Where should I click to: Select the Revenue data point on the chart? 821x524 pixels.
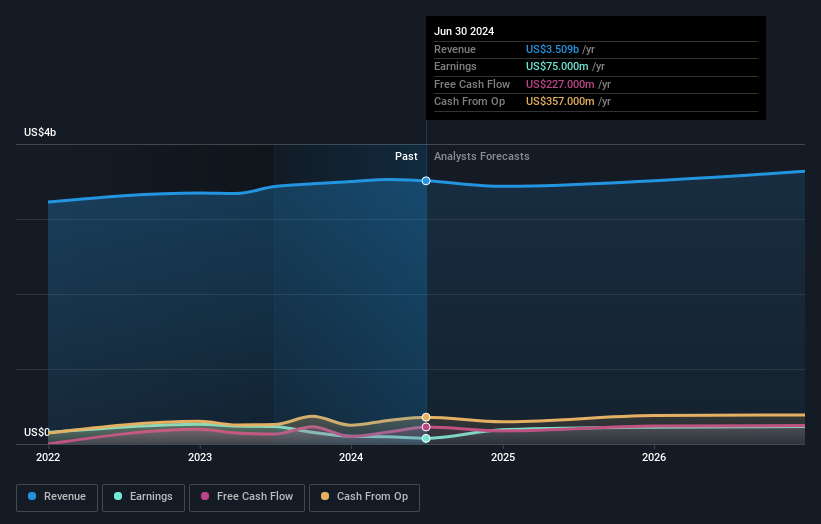[x=426, y=181]
